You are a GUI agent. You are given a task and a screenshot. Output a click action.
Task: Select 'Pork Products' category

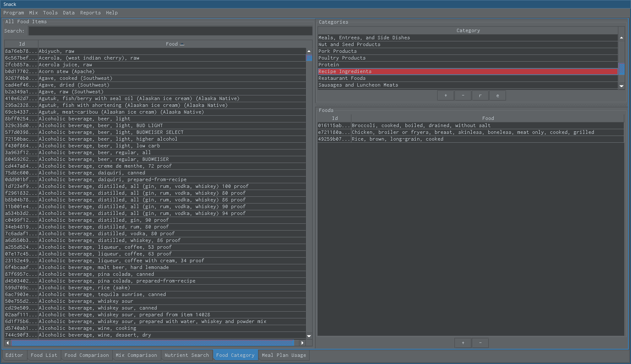pyautogui.click(x=468, y=51)
